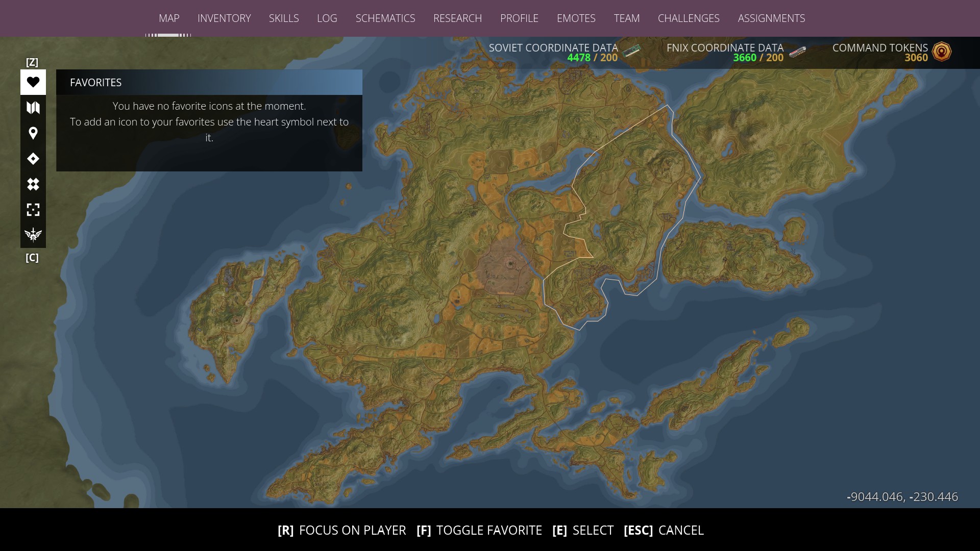Viewport: 980px width, 551px height.
Task: Click the 'You have no favorite icons' message
Action: click(209, 122)
